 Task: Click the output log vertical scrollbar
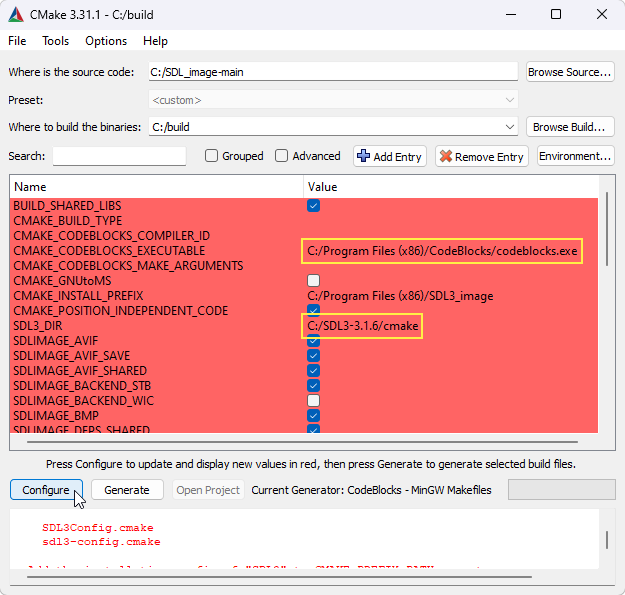[x=607, y=540]
